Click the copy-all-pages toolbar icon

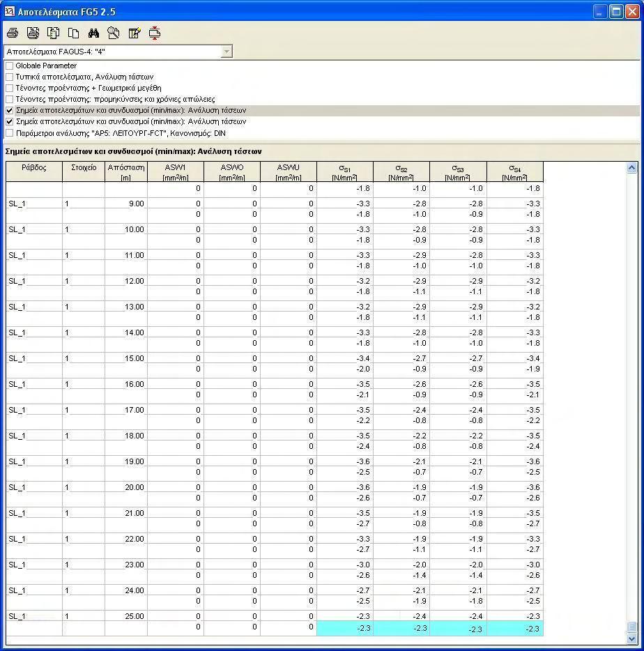tap(53, 33)
